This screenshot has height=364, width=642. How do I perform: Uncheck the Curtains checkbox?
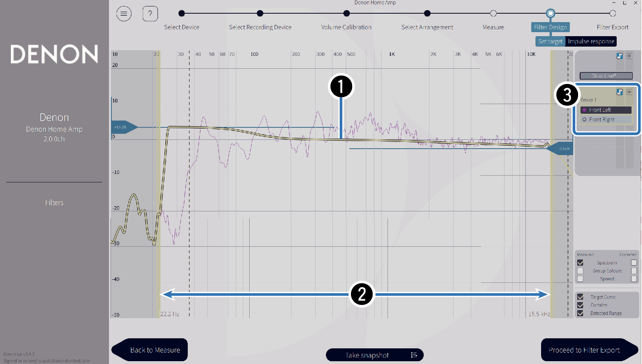[x=580, y=305]
